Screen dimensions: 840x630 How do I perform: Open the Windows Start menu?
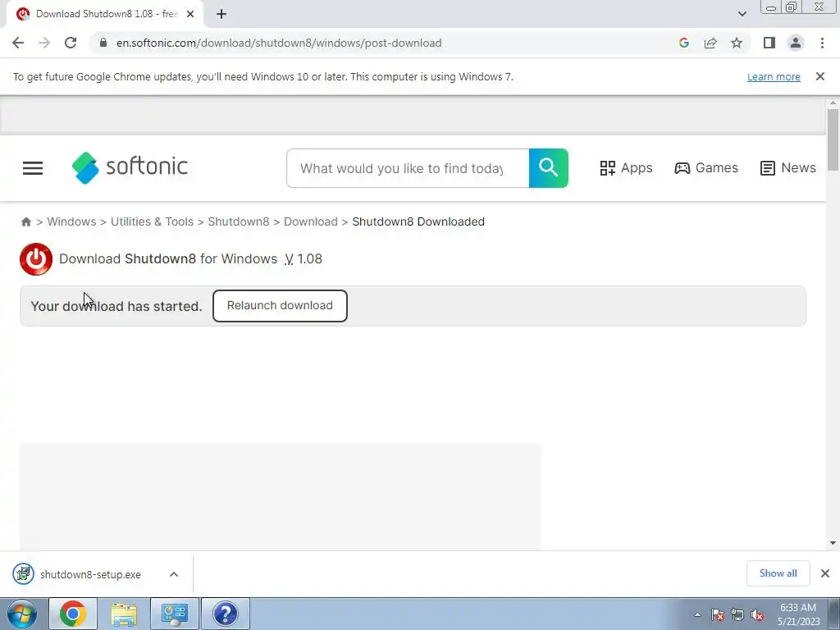pos(21,614)
